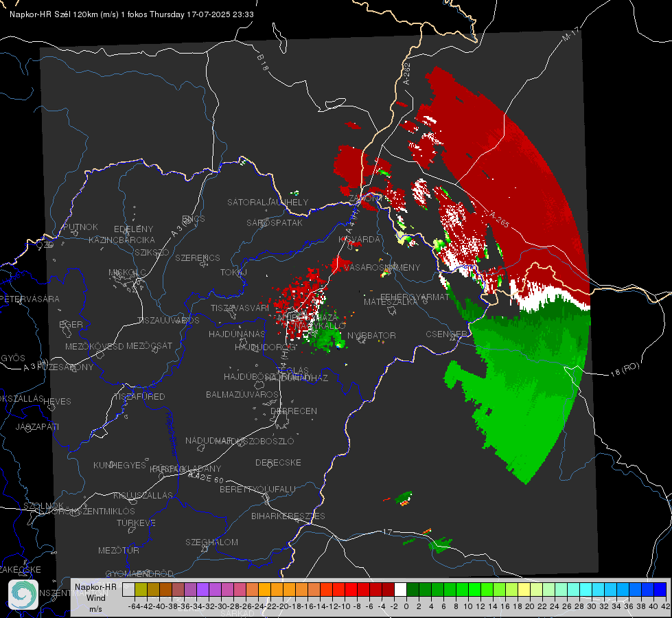Screen dimensions: 672x618
Task: Click the NYÍRBÁTOR town label
Action: pyautogui.click(x=371, y=335)
